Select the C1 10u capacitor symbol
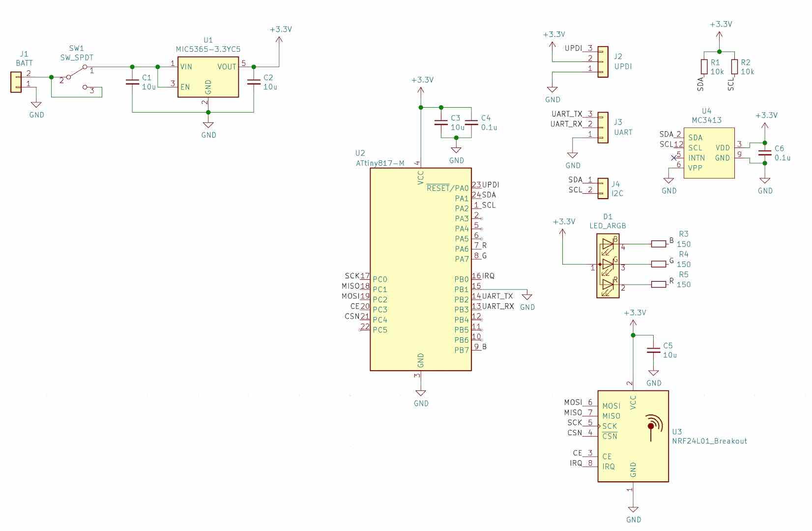The image size is (812, 531). [132, 83]
